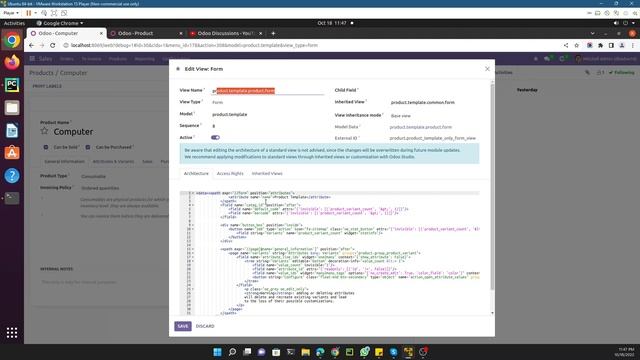Open Chrome three-dot menu
Image resolution: width=640 pixels, height=360 pixels.
pyautogui.click(x=633, y=45)
